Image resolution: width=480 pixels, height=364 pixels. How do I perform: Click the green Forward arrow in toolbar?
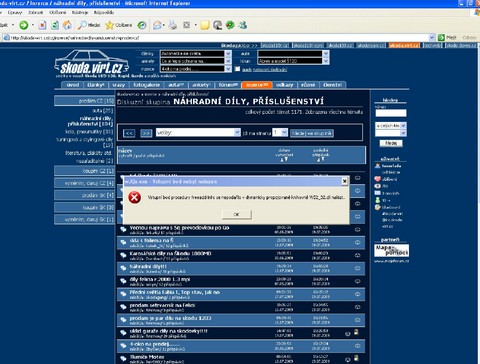[24, 25]
